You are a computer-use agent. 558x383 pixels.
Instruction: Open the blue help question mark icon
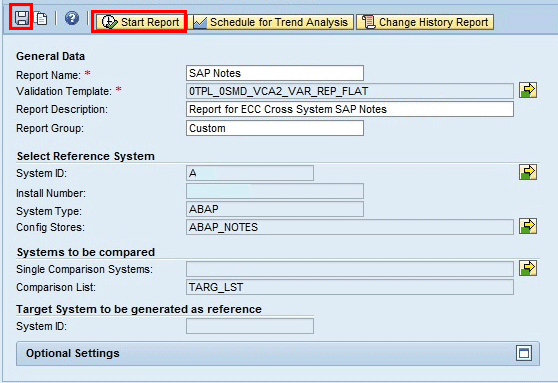point(72,18)
